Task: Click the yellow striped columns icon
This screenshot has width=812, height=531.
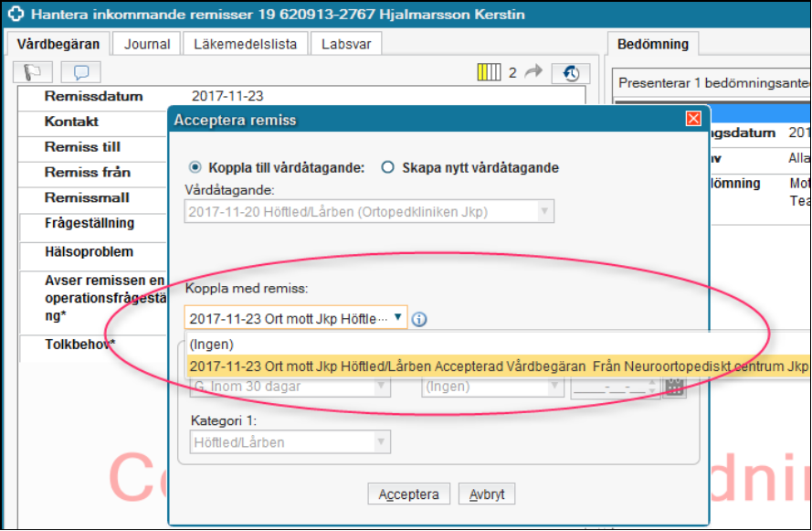Action: click(x=490, y=72)
